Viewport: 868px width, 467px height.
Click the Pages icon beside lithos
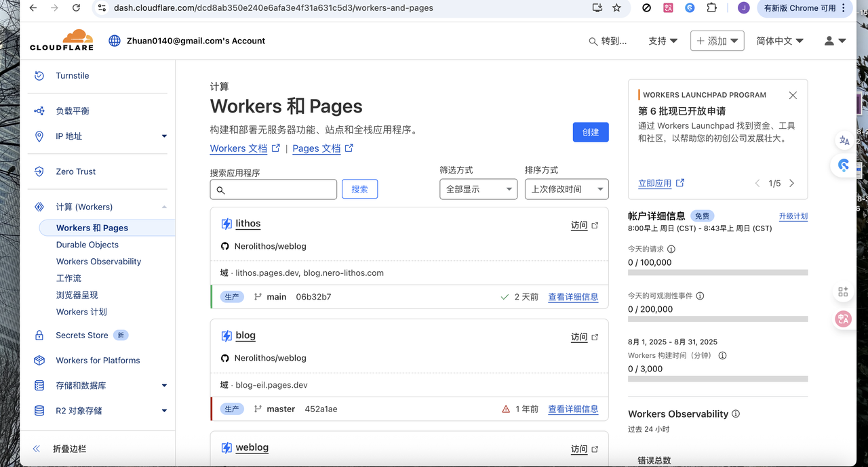coord(226,224)
